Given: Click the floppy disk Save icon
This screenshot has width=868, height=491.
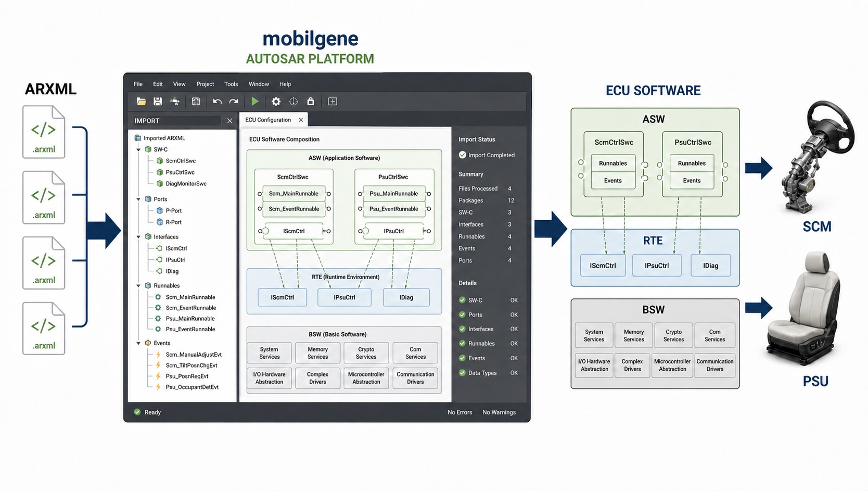Looking at the screenshot, I should [158, 102].
